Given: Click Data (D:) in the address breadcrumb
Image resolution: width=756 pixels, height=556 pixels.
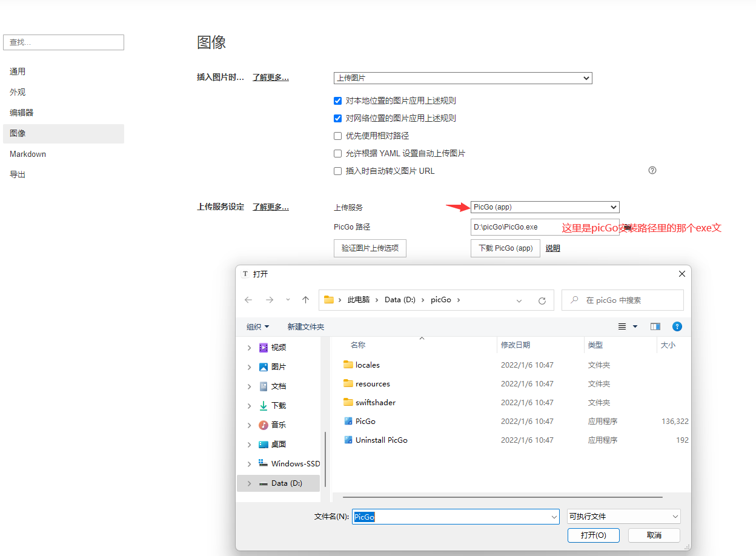Looking at the screenshot, I should pos(400,300).
